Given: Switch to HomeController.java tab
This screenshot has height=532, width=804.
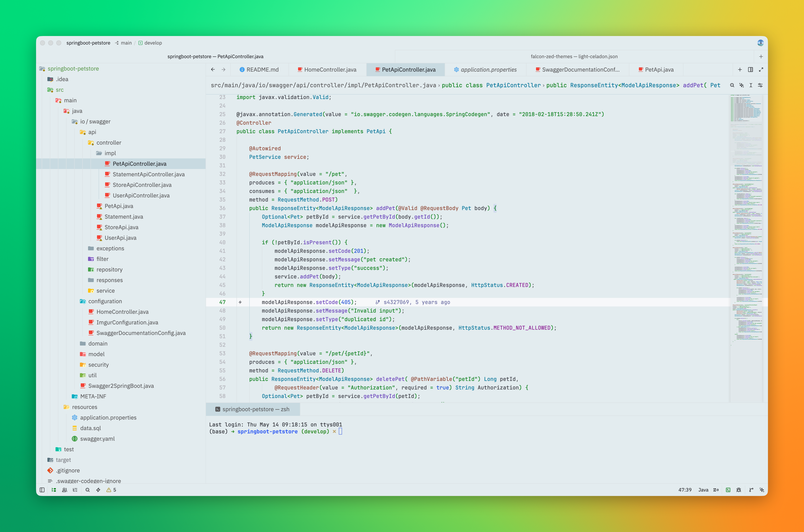Looking at the screenshot, I should click(x=327, y=70).
